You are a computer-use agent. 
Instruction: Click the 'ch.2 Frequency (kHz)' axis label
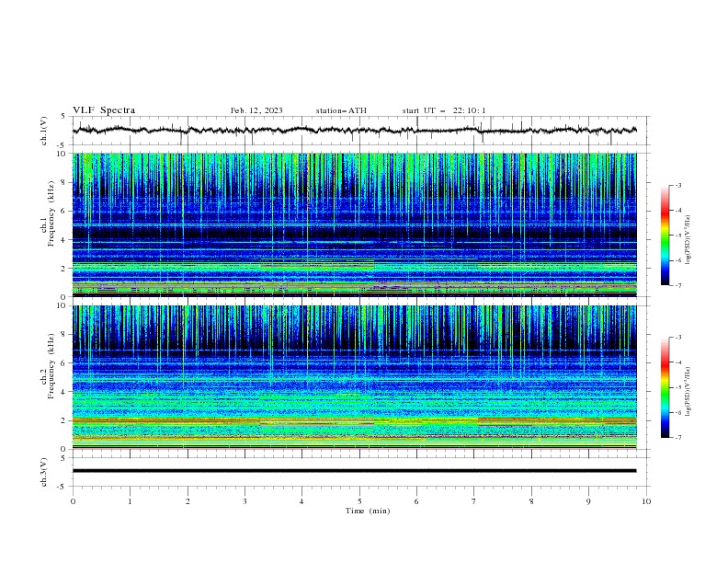pos(48,366)
